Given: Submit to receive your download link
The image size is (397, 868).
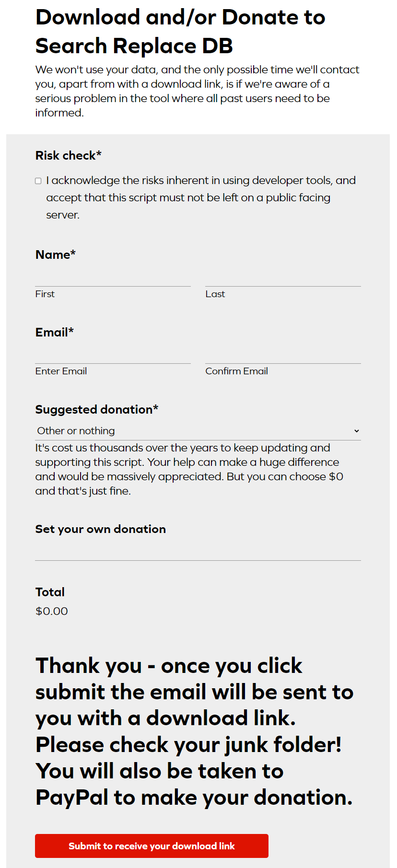Looking at the screenshot, I should pos(152,846).
